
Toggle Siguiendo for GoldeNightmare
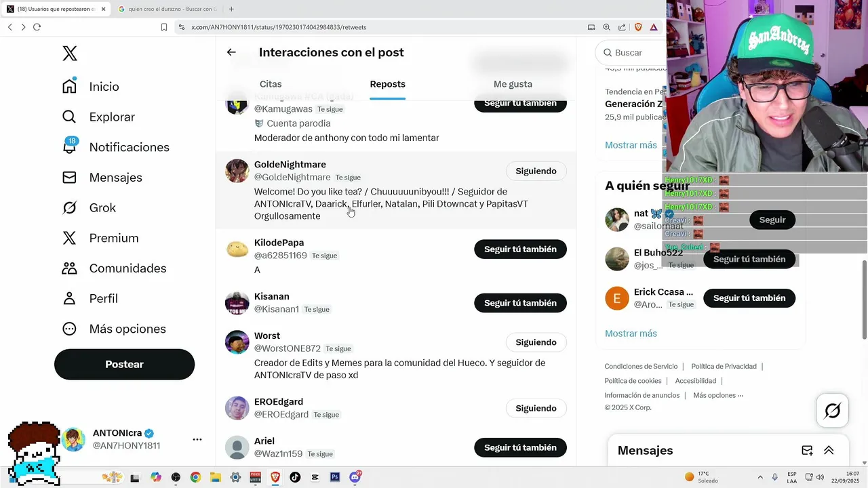pyautogui.click(x=536, y=171)
